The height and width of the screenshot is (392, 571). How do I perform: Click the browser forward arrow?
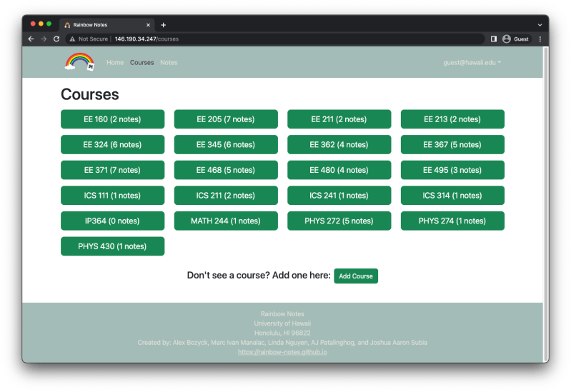[x=44, y=39]
